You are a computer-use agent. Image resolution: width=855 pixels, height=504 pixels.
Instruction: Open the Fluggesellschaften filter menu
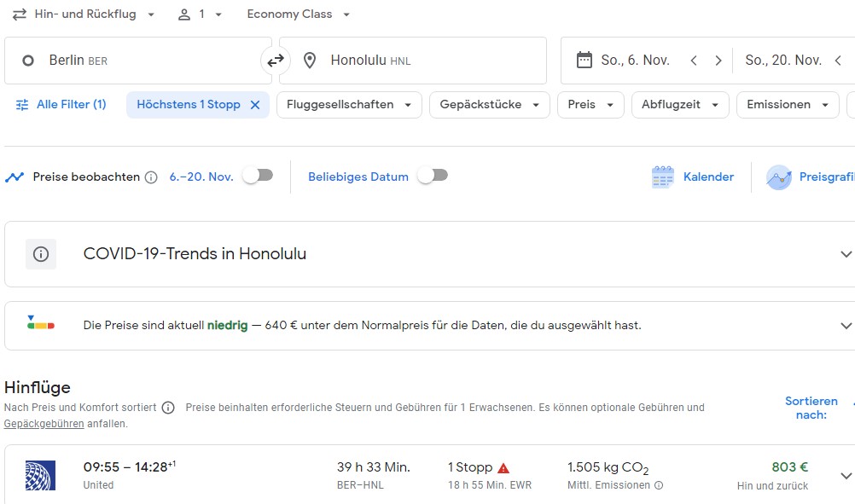pyautogui.click(x=349, y=105)
